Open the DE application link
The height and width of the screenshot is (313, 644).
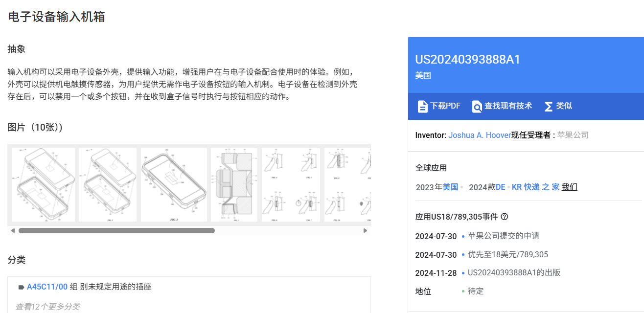pos(500,187)
